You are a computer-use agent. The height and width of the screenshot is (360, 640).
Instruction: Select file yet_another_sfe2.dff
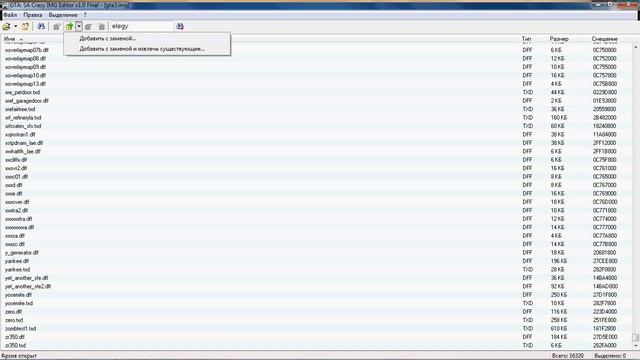point(28,287)
